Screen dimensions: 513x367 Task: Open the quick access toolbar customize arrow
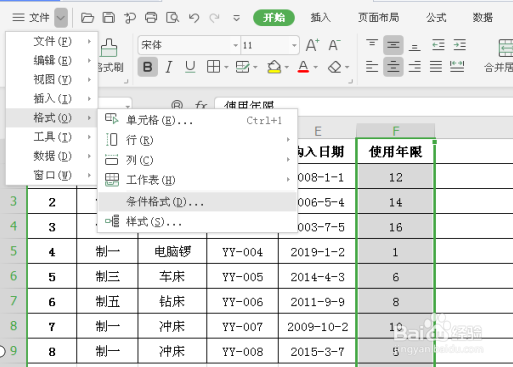click(236, 17)
